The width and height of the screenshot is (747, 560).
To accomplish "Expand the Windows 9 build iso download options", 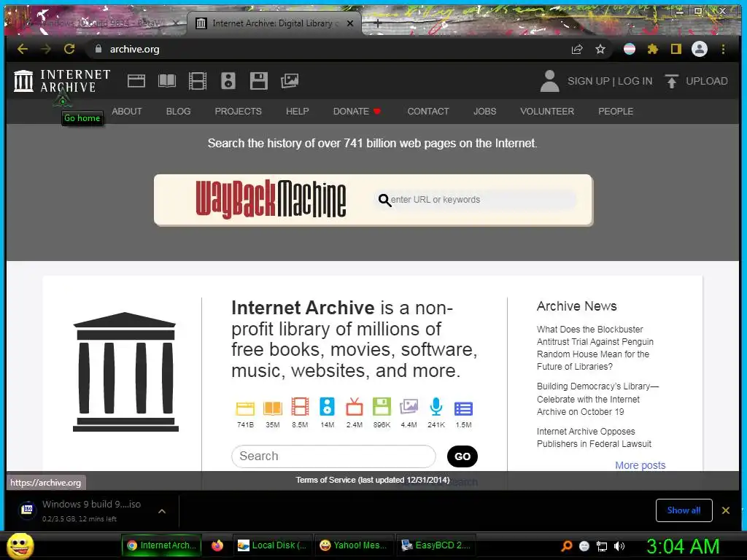I will click(x=162, y=511).
